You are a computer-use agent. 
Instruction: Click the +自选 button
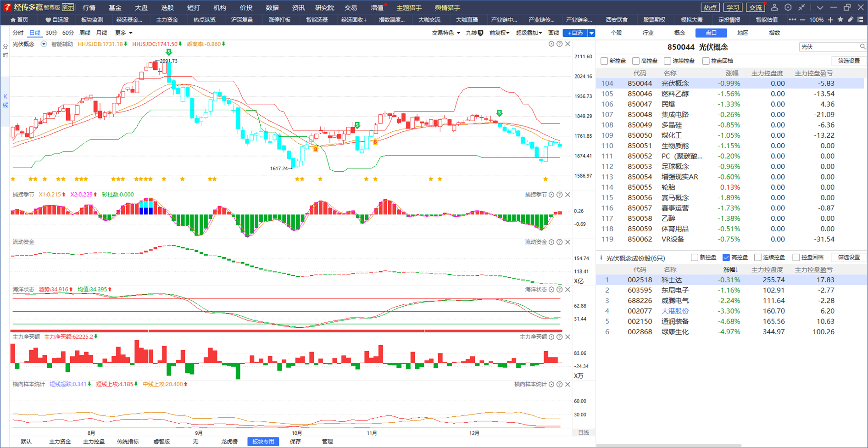(575, 33)
